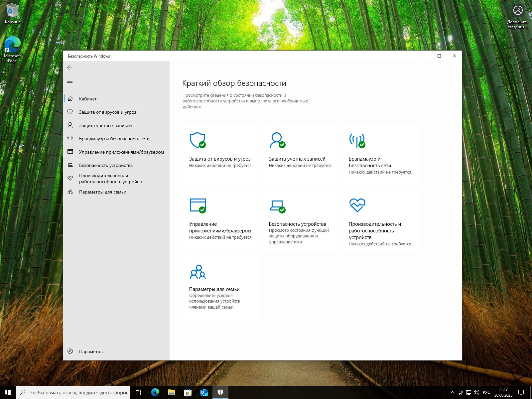Click Windows Security shield taskbar button
Viewport: 532px width, 399px height.
click(220, 392)
